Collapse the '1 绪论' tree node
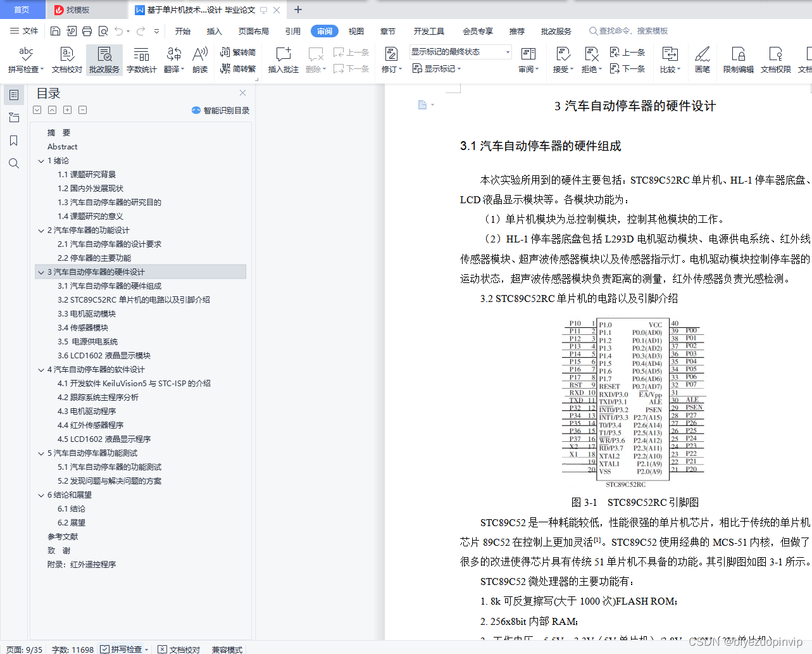 [x=41, y=161]
